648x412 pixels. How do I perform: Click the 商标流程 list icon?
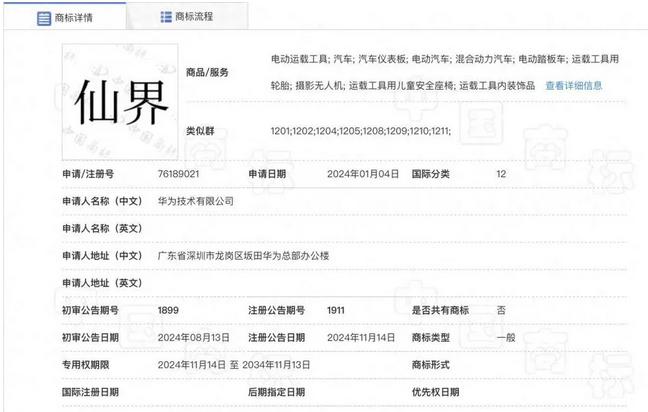[166, 17]
